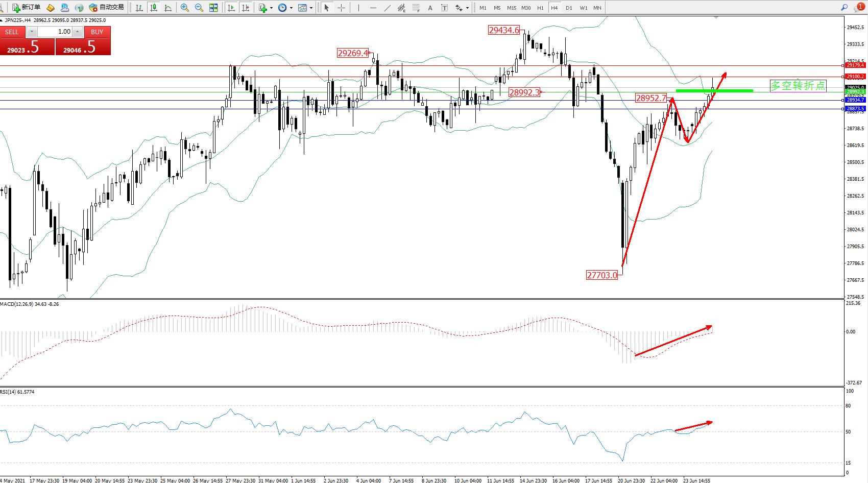
Task: Expand the indicators list dropdown arrow
Action: [x=271, y=8]
